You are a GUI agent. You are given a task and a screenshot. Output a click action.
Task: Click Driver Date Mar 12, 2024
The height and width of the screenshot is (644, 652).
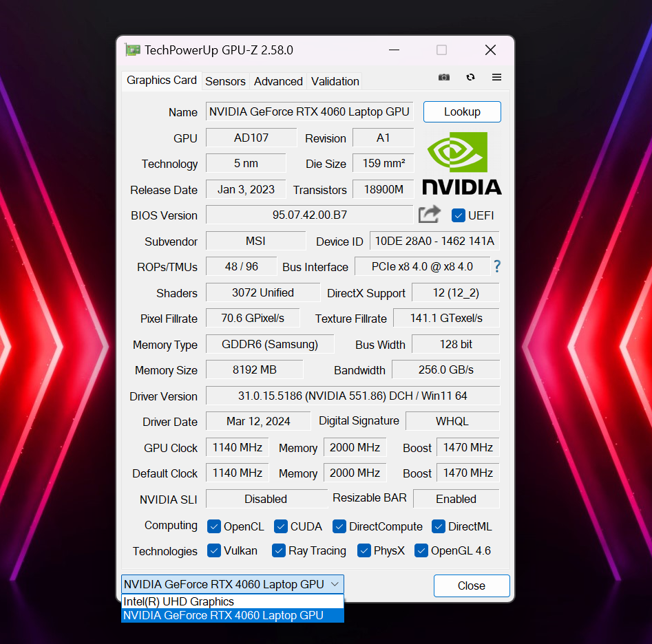[258, 421]
